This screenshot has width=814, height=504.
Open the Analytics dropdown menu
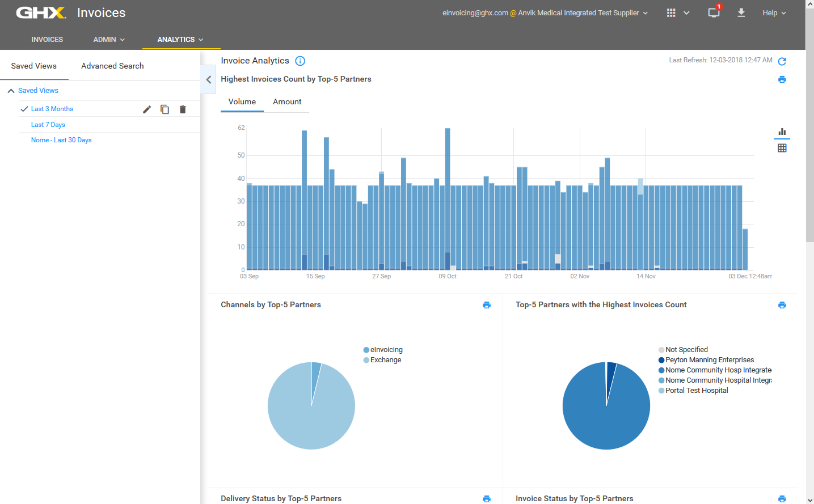[180, 40]
